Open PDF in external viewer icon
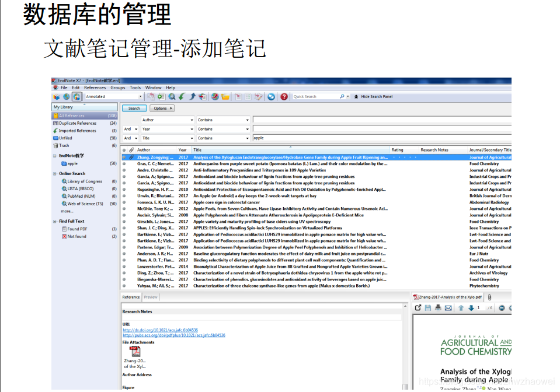 click(x=418, y=308)
